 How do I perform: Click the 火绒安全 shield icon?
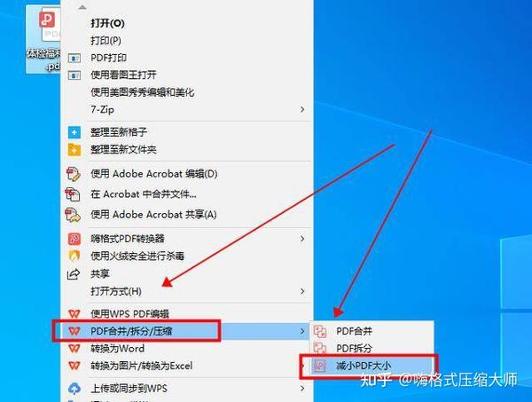[74, 256]
